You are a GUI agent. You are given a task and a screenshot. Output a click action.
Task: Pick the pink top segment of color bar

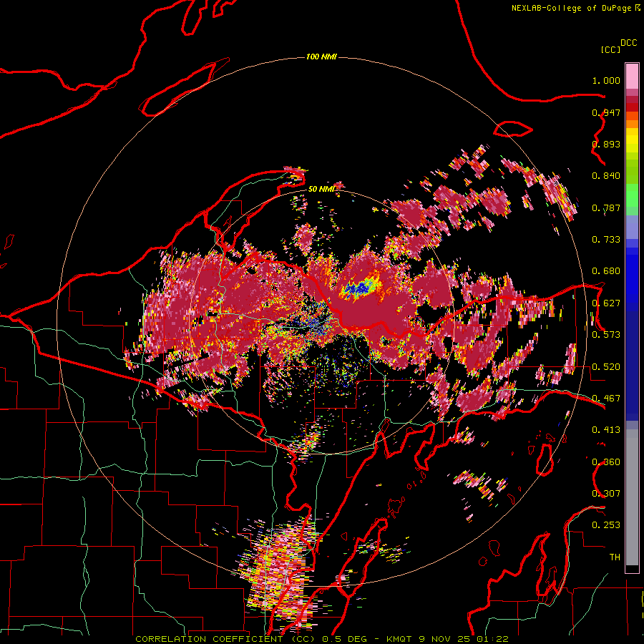coord(632,76)
